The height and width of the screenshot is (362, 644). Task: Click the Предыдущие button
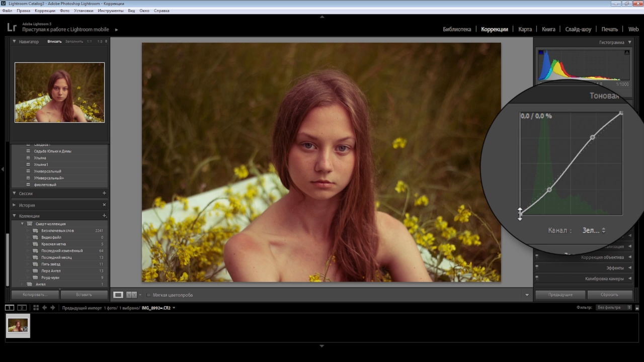(x=560, y=295)
